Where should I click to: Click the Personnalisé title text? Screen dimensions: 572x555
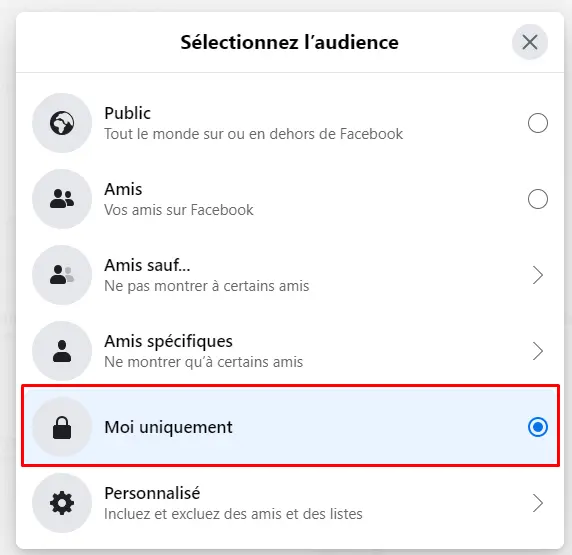[x=152, y=493]
